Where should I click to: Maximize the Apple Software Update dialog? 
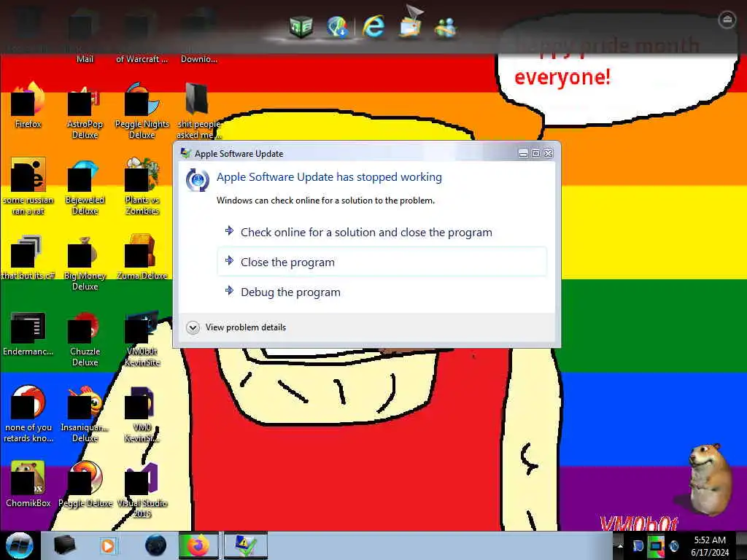535,153
